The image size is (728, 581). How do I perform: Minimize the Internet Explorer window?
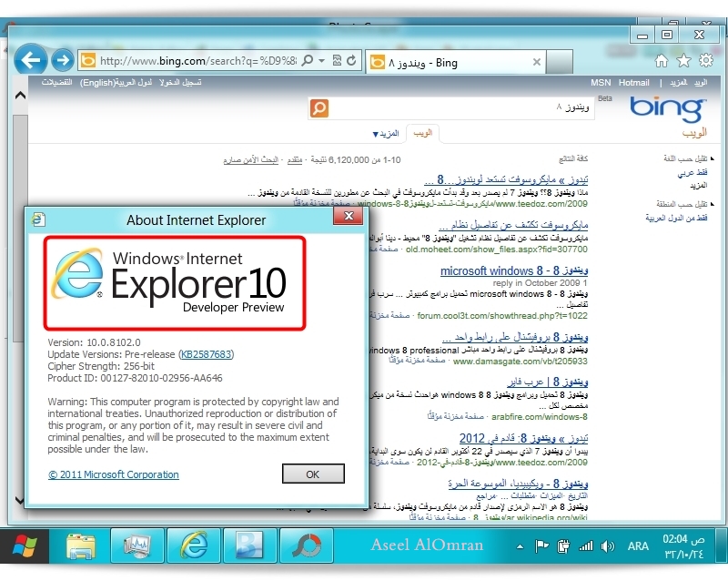click(642, 36)
